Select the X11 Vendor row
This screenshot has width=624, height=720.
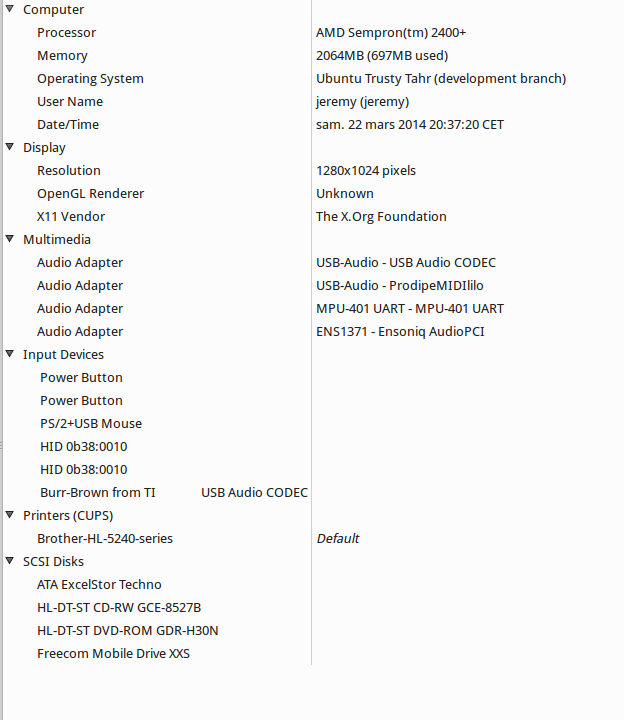[71, 217]
